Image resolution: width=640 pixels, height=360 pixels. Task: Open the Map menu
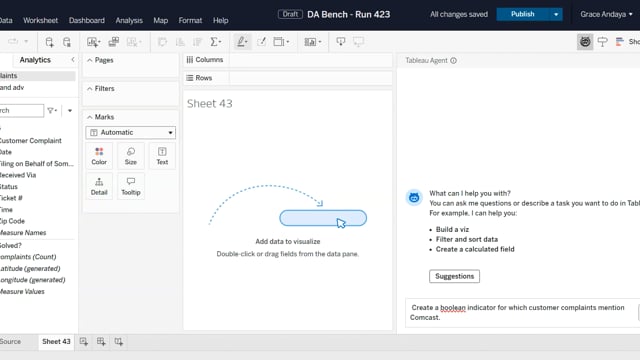(160, 20)
